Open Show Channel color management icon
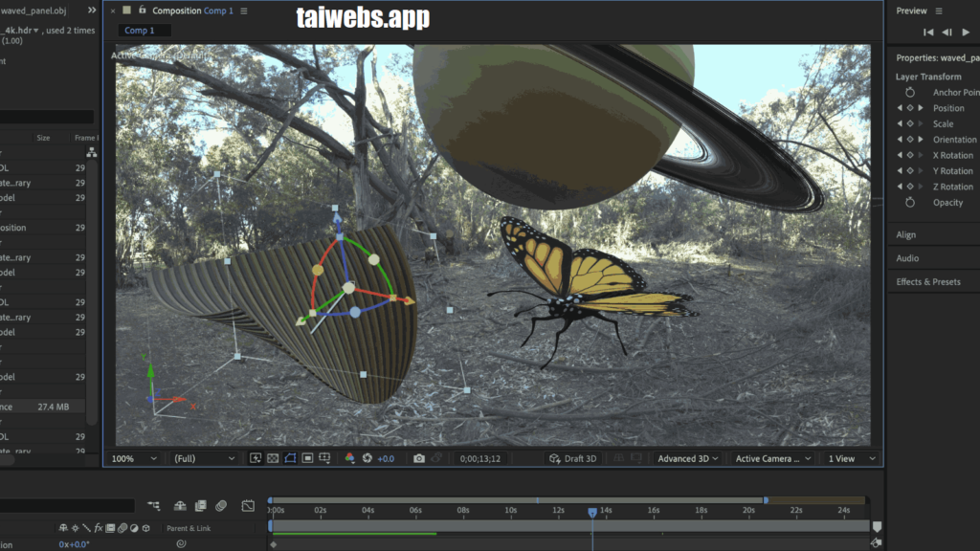This screenshot has width=980, height=551. coord(349,458)
